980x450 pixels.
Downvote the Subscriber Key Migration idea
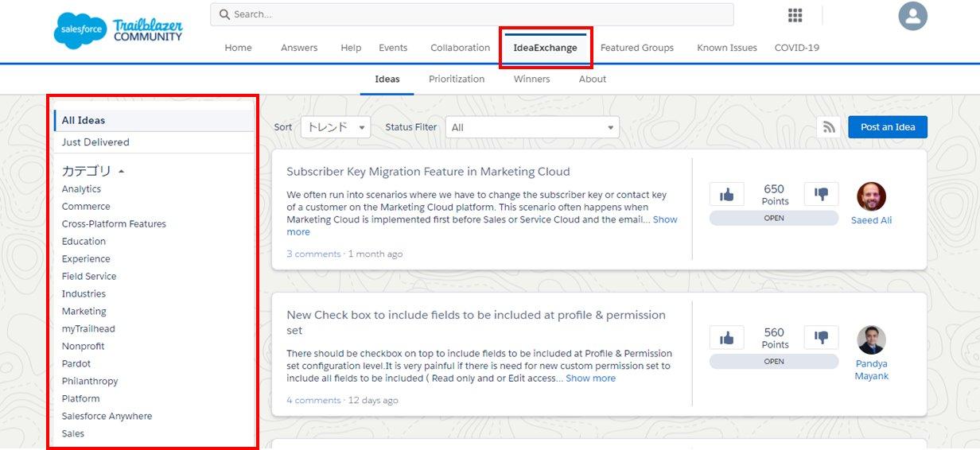(821, 194)
